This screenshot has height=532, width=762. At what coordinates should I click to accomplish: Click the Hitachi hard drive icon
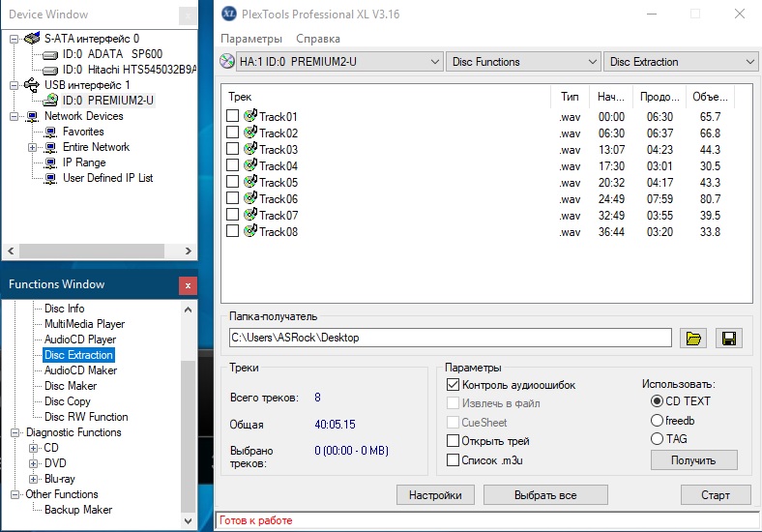tap(50, 70)
